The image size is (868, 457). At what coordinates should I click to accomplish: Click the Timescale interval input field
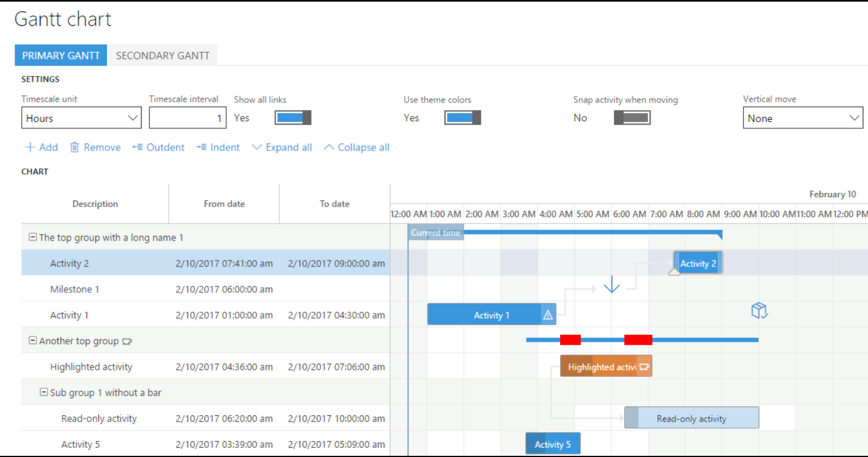click(187, 118)
